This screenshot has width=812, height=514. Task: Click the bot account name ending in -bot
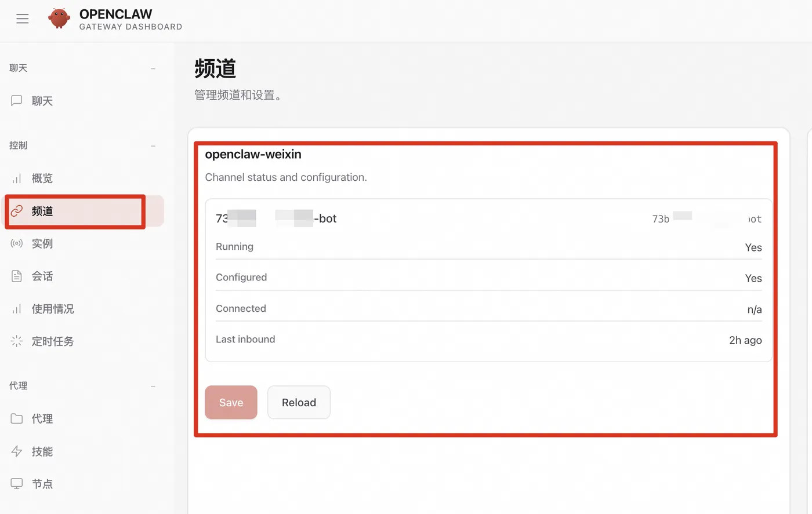pos(276,218)
